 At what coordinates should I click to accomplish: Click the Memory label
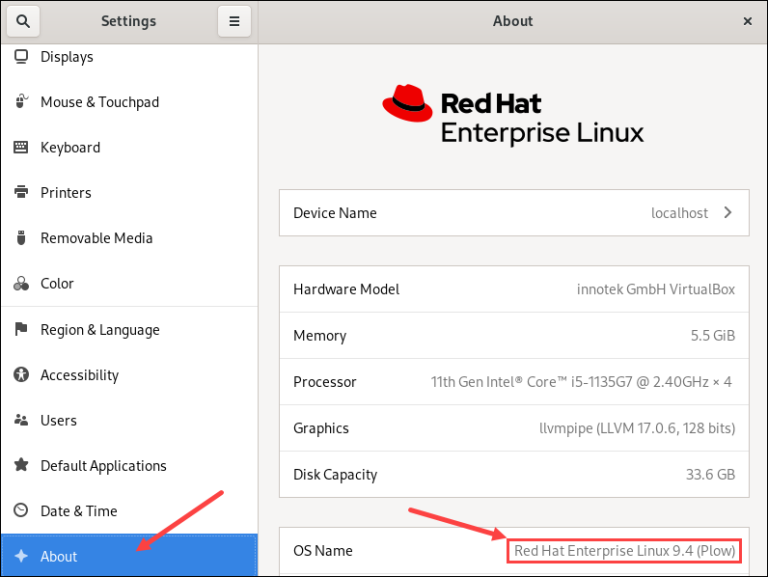click(320, 336)
